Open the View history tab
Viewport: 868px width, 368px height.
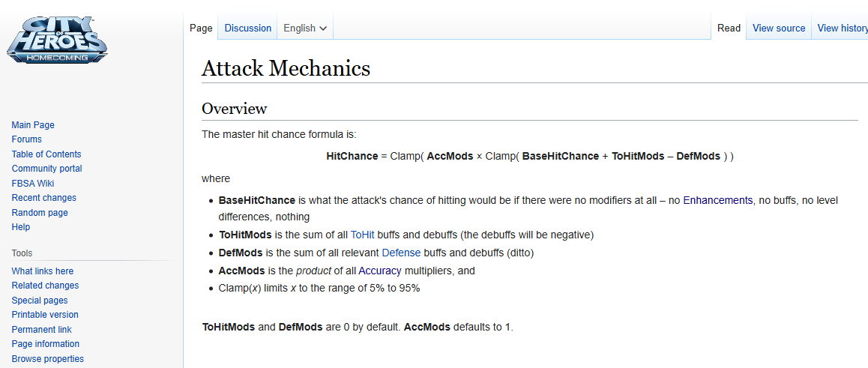[x=842, y=28]
